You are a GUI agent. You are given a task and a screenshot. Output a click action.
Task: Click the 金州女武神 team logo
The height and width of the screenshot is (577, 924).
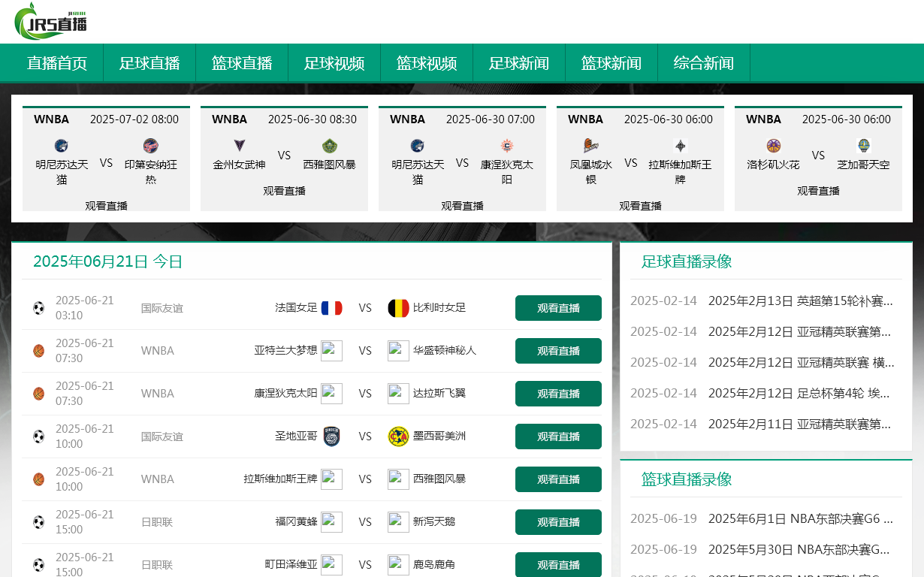[x=240, y=146]
